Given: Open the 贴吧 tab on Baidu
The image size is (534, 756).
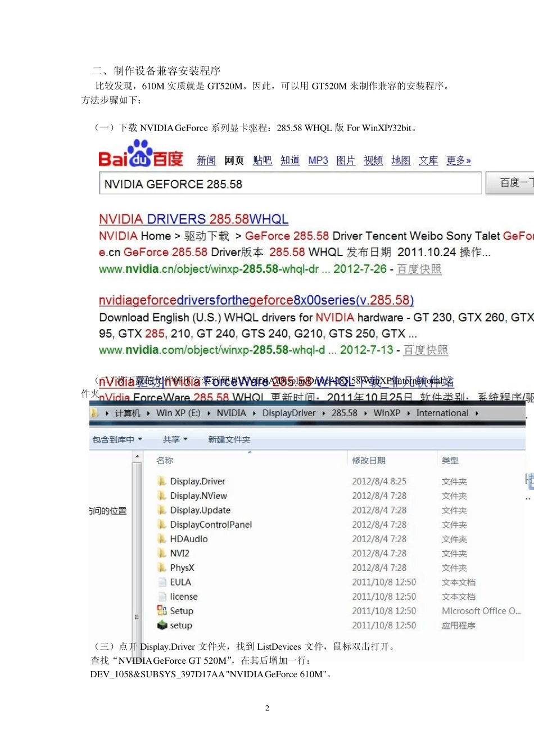Looking at the screenshot, I should 263,160.
